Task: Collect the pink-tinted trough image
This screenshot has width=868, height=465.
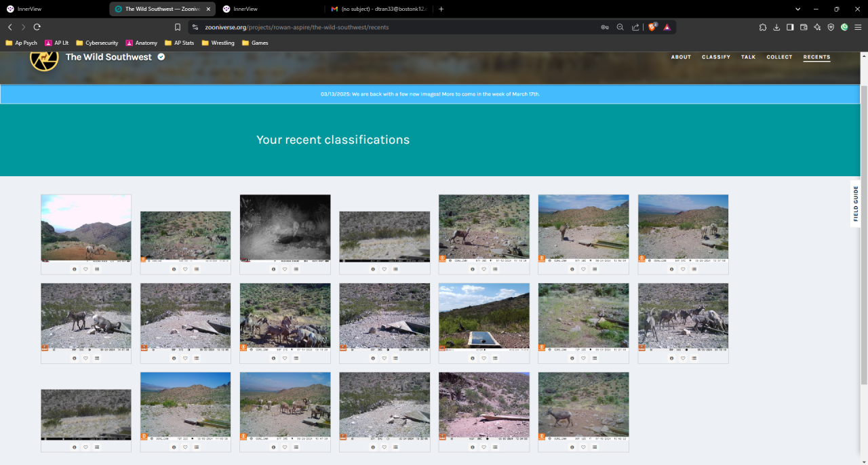Action: click(x=495, y=447)
